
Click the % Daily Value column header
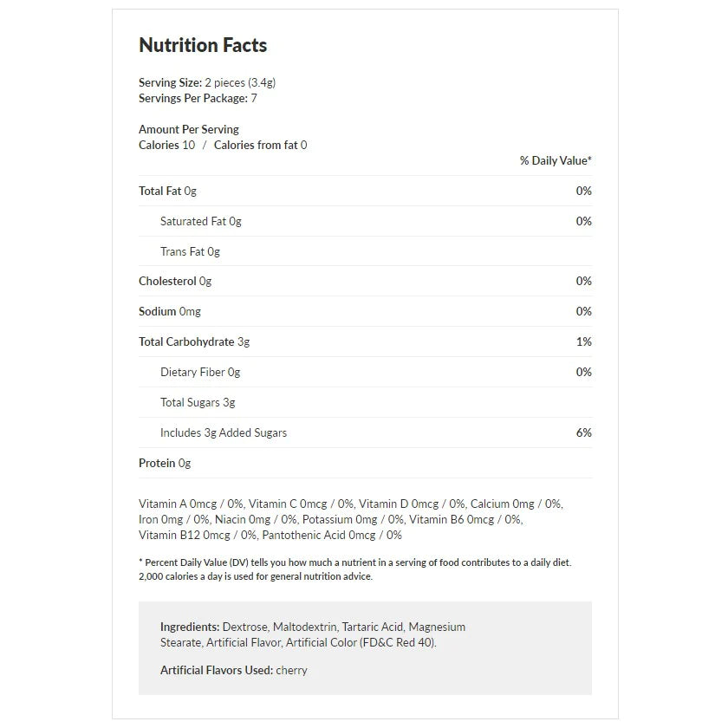tap(556, 161)
